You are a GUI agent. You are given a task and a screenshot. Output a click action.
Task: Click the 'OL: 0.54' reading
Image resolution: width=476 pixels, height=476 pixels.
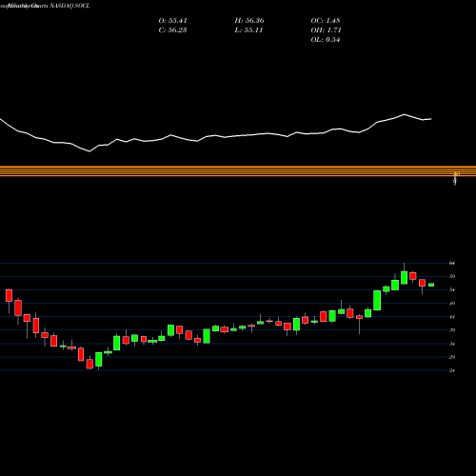(x=326, y=40)
